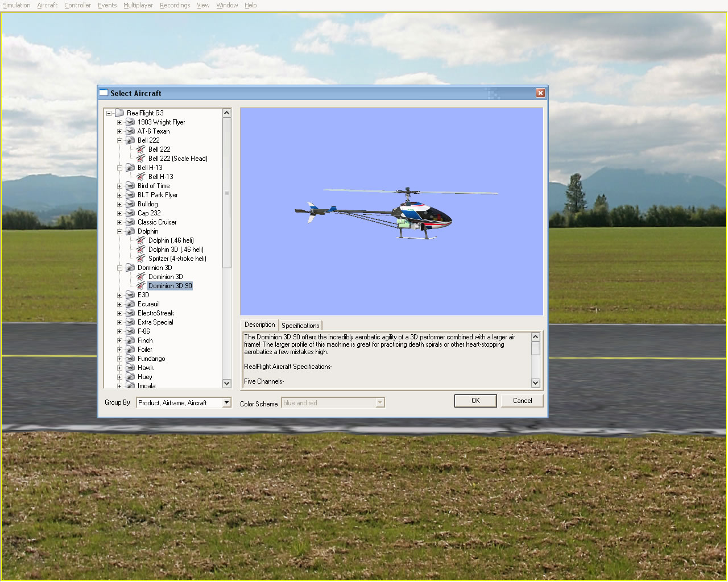Screen dimensions: 728x582
Task: Click the Cap 232 folder icon
Action: click(130, 213)
